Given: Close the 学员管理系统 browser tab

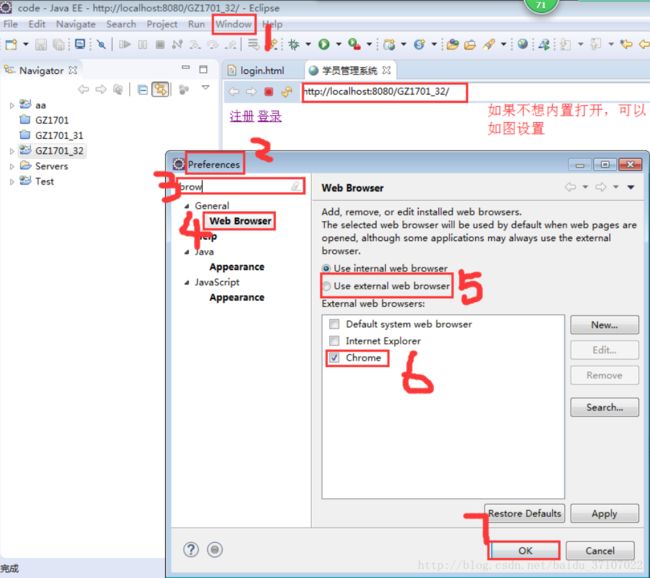Looking at the screenshot, I should [386, 70].
